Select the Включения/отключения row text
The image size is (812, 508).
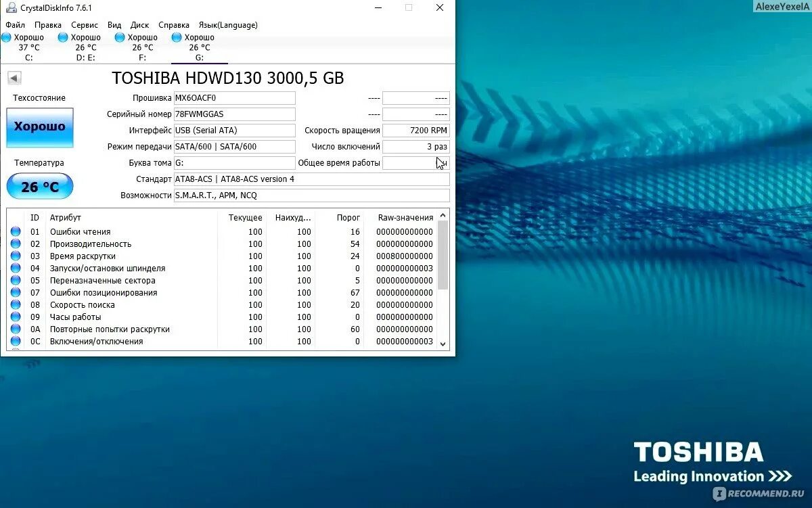96,342
